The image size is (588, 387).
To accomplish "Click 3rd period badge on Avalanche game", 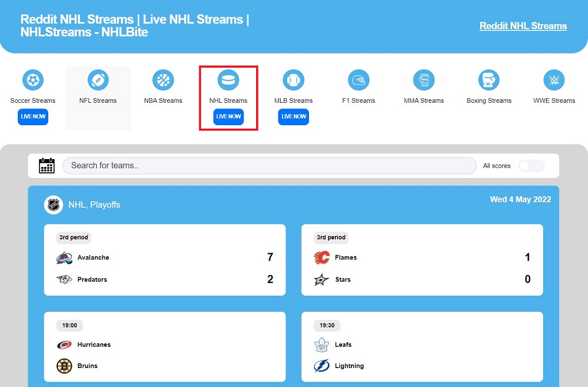I will coord(73,237).
